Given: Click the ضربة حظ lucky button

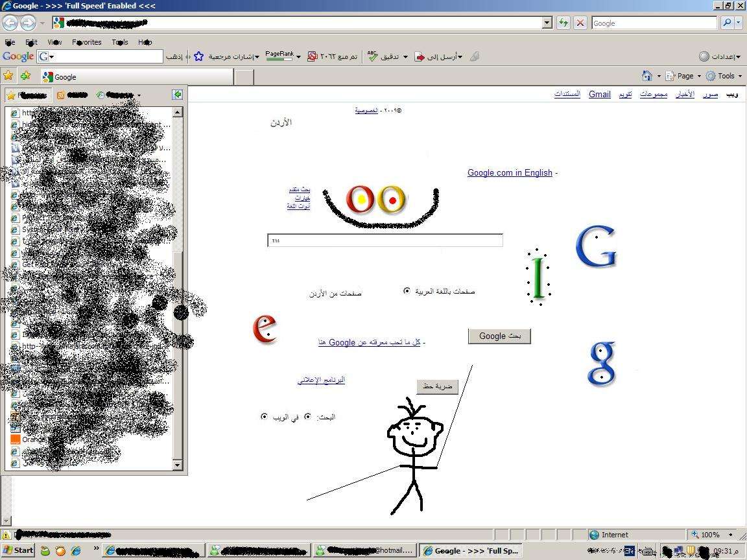Looking at the screenshot, I should click(x=437, y=387).
